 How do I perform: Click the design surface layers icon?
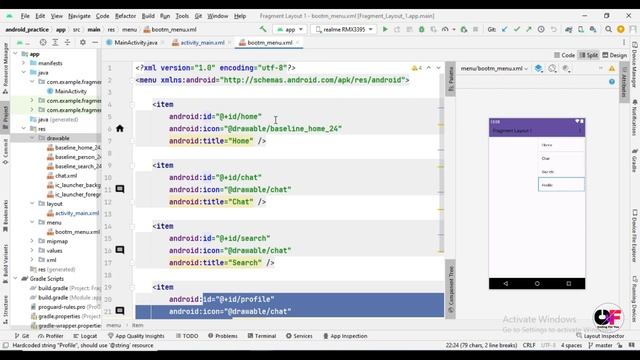click(x=539, y=69)
